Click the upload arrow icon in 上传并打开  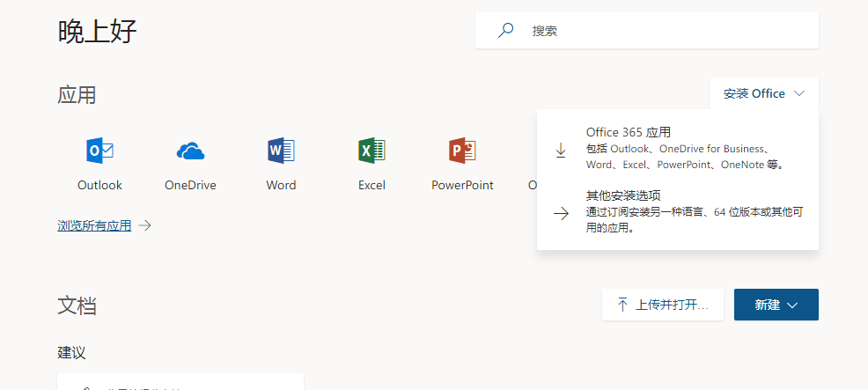click(x=622, y=305)
